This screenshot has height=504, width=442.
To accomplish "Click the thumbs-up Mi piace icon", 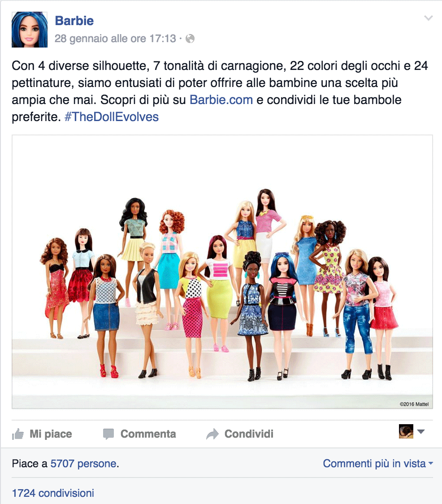I will (17, 434).
